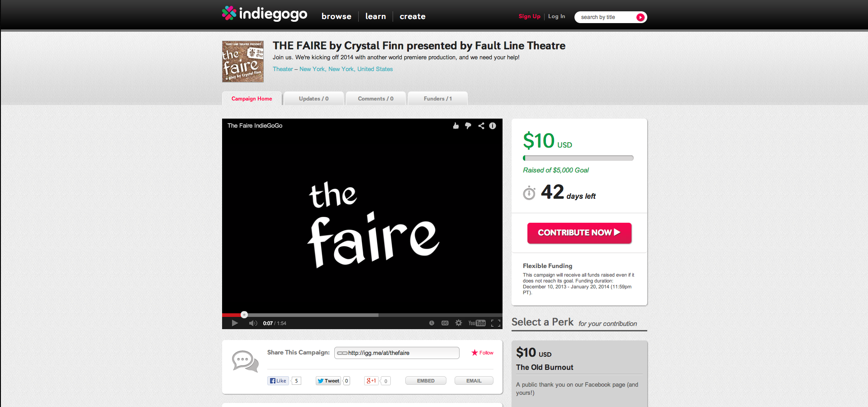Play the Faire IndieGoGo video

[235, 323]
